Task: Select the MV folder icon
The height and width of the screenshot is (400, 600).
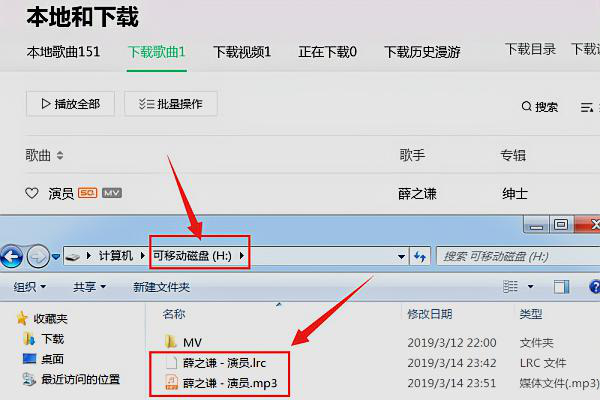Action: [170, 341]
